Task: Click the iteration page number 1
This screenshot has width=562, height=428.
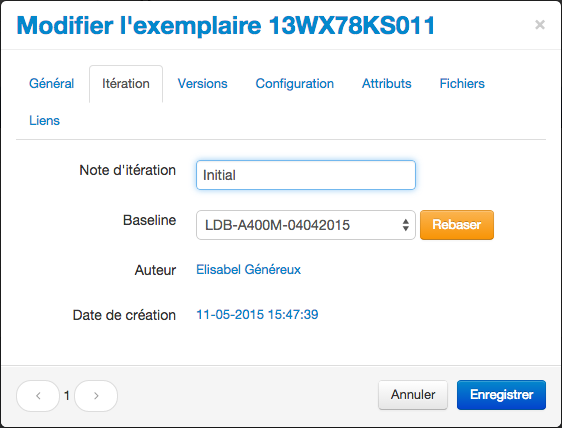Action: pos(67,396)
